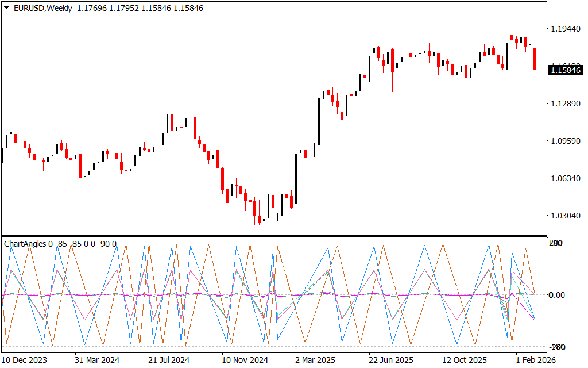Click the current price label 1.15846
Viewport: 588px width, 368px height.
[x=566, y=70]
